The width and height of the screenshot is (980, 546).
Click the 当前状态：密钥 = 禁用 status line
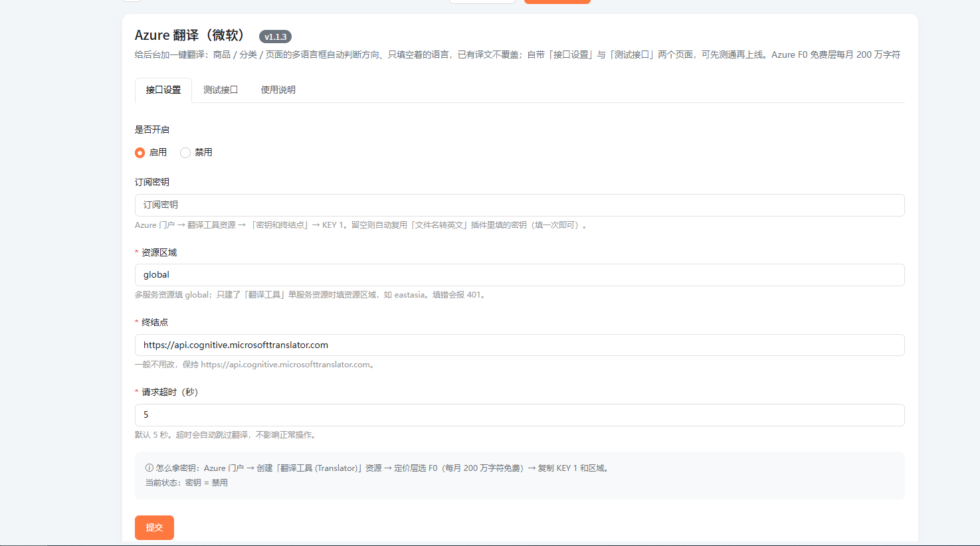[187, 483]
